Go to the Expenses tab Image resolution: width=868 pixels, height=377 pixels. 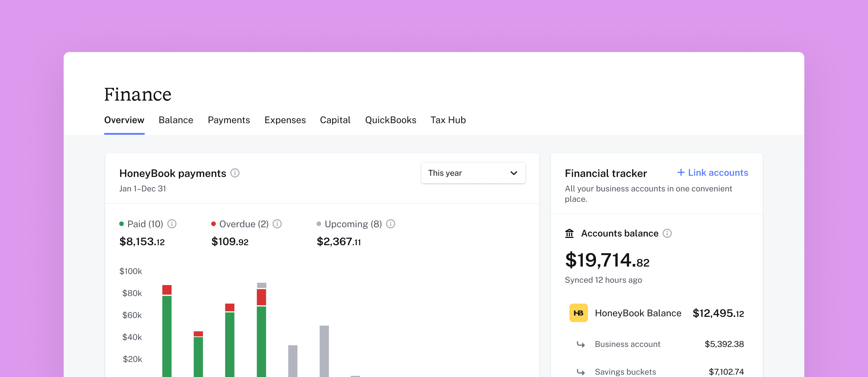click(285, 120)
